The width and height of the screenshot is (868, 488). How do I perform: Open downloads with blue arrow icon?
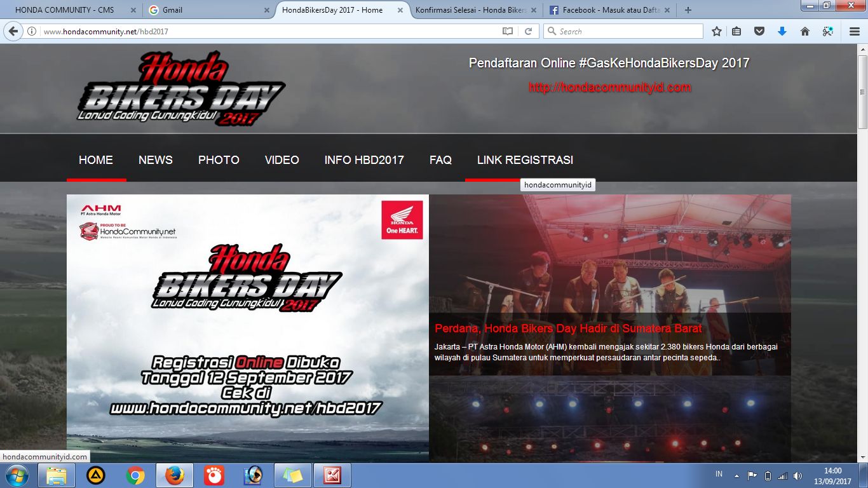click(782, 31)
